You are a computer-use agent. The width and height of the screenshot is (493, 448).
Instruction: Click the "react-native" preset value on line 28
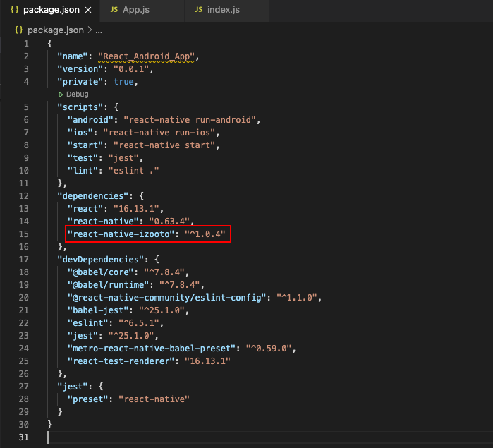pyautogui.click(x=154, y=399)
